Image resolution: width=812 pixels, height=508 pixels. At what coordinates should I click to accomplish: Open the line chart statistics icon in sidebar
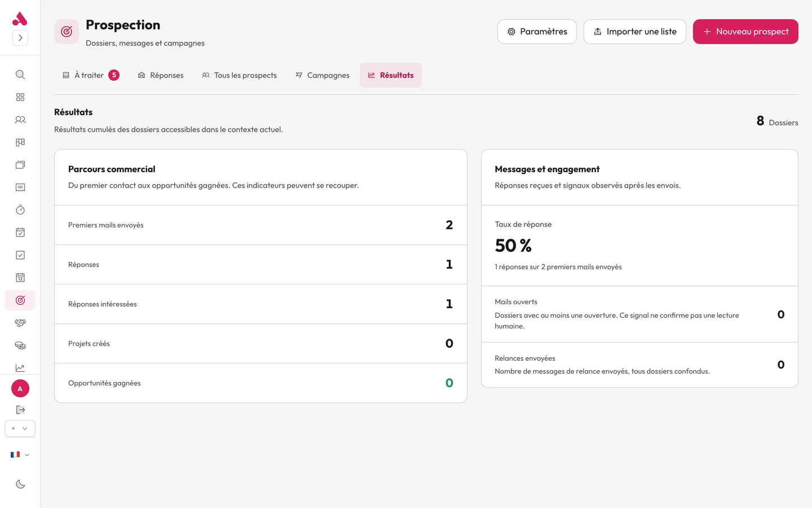point(20,368)
